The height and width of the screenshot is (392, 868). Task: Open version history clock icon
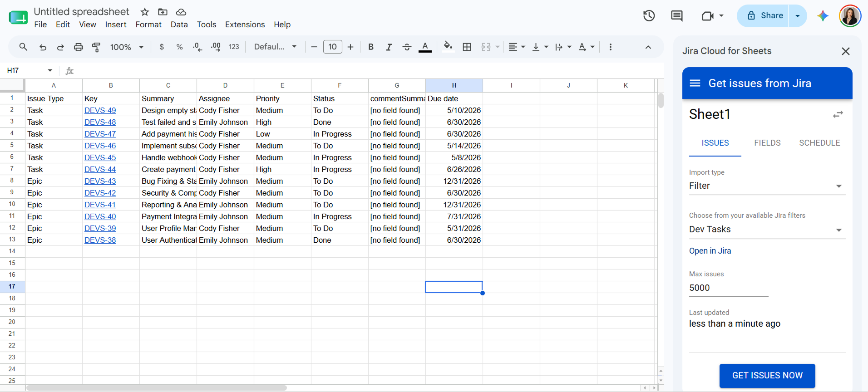[649, 16]
